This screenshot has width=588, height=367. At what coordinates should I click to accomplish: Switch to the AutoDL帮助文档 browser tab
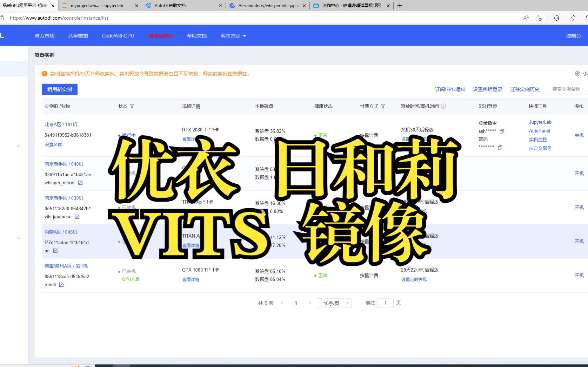click(x=170, y=6)
